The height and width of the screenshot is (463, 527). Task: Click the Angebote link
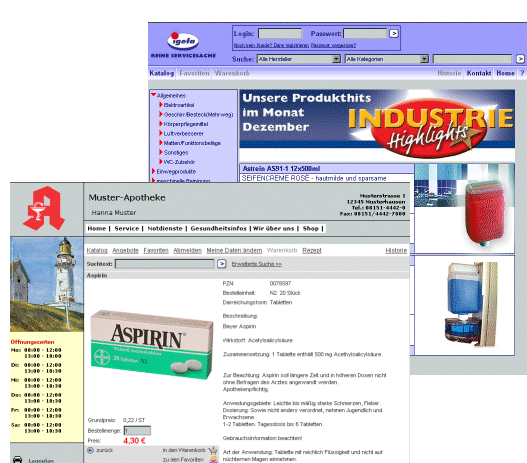(125, 250)
